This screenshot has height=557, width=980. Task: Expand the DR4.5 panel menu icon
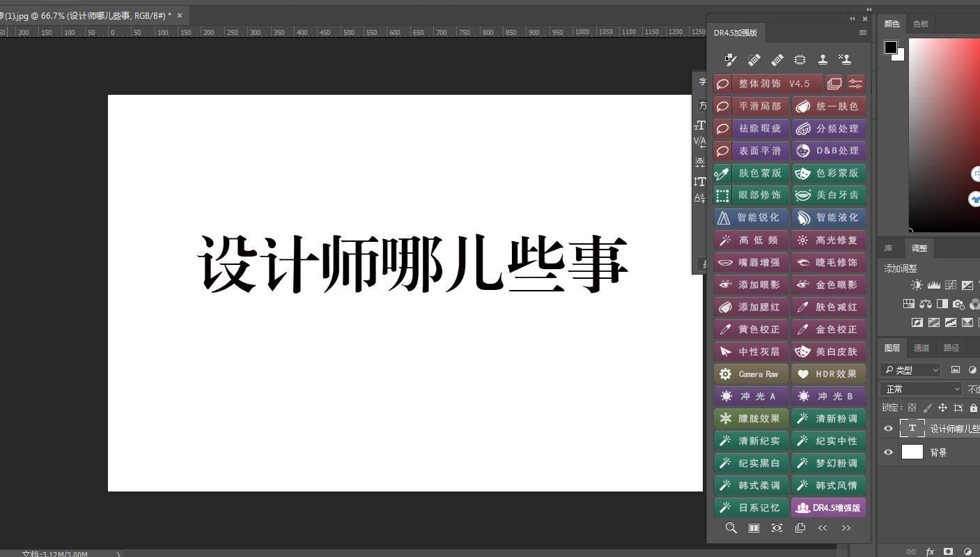[x=862, y=33]
